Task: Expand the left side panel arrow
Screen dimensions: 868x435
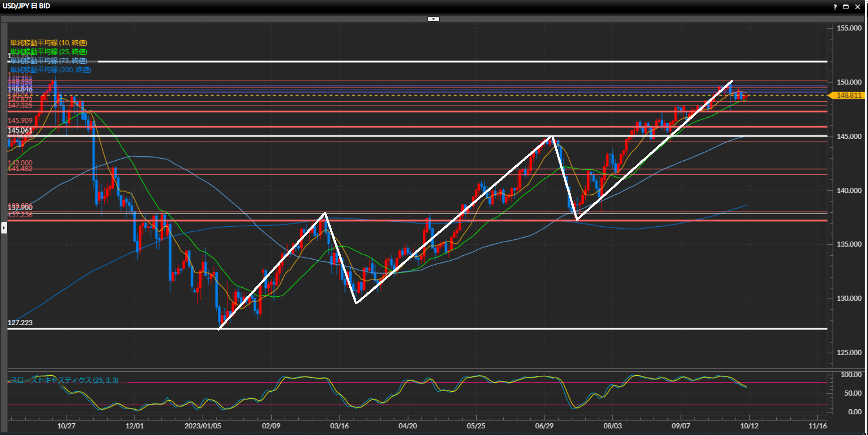Action: 4,228
